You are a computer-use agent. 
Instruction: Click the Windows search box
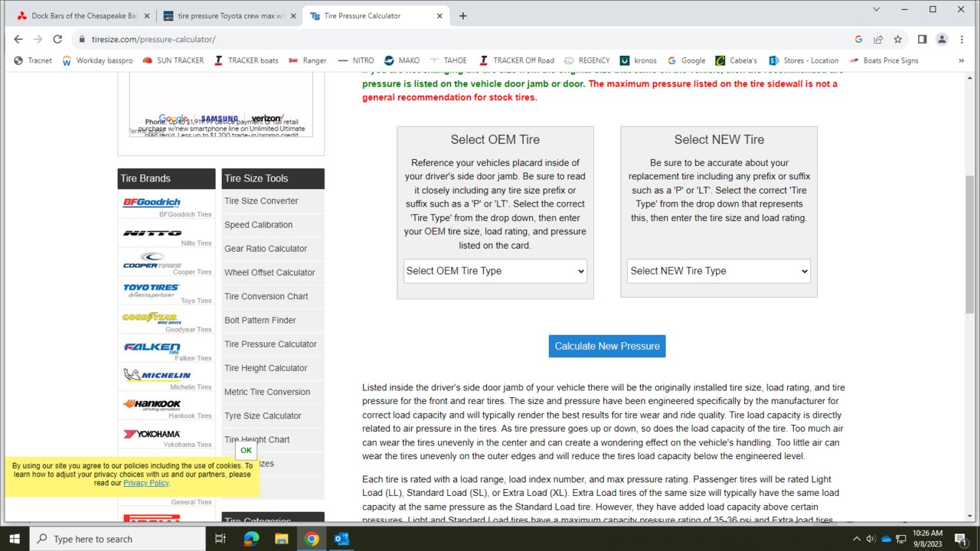pyautogui.click(x=118, y=539)
